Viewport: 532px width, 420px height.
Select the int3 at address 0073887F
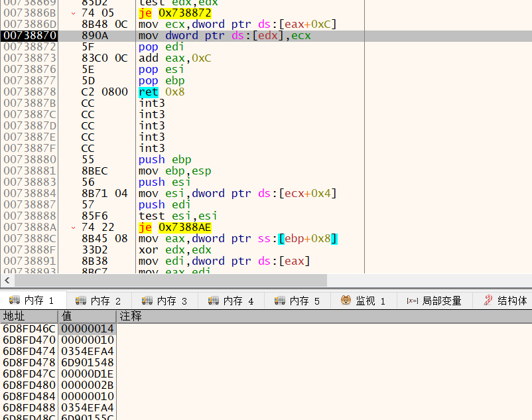coord(152,148)
